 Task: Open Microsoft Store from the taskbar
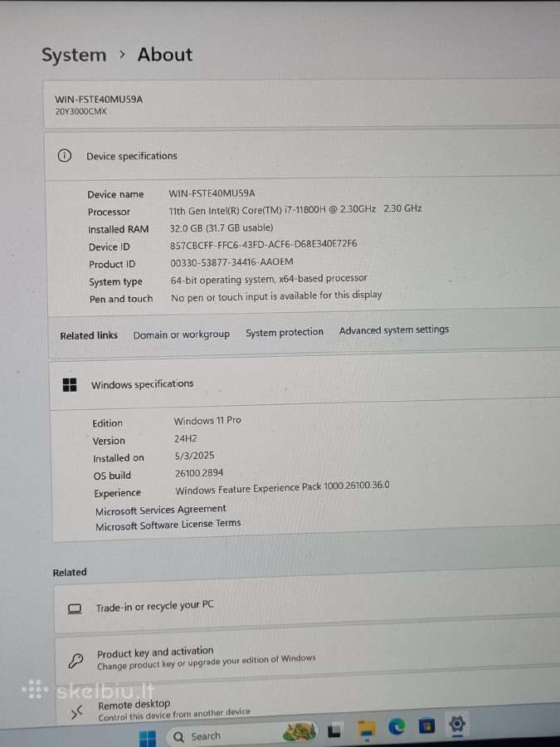[x=426, y=725]
